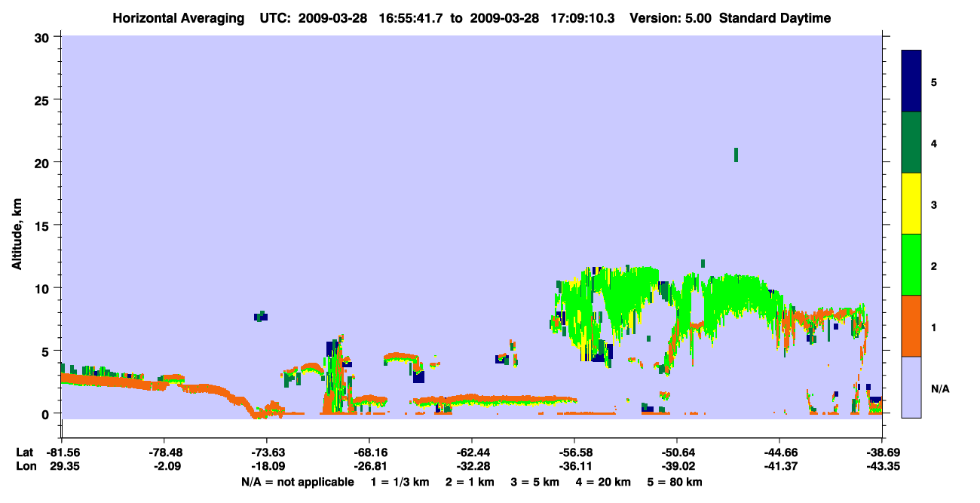Screen dimensions: 980x503
Task: Click the bright green level 2 swatch
Action: pyautogui.click(x=911, y=265)
